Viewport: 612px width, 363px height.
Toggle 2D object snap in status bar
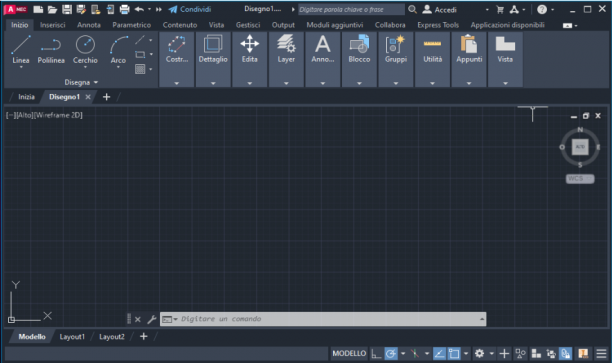coord(454,354)
